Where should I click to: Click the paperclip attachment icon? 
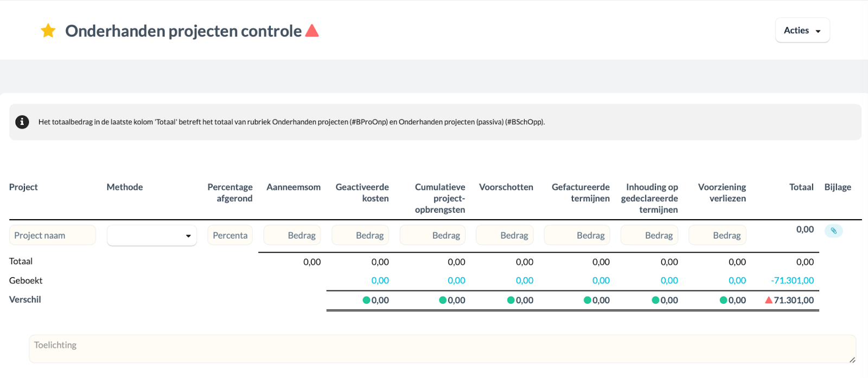click(833, 231)
